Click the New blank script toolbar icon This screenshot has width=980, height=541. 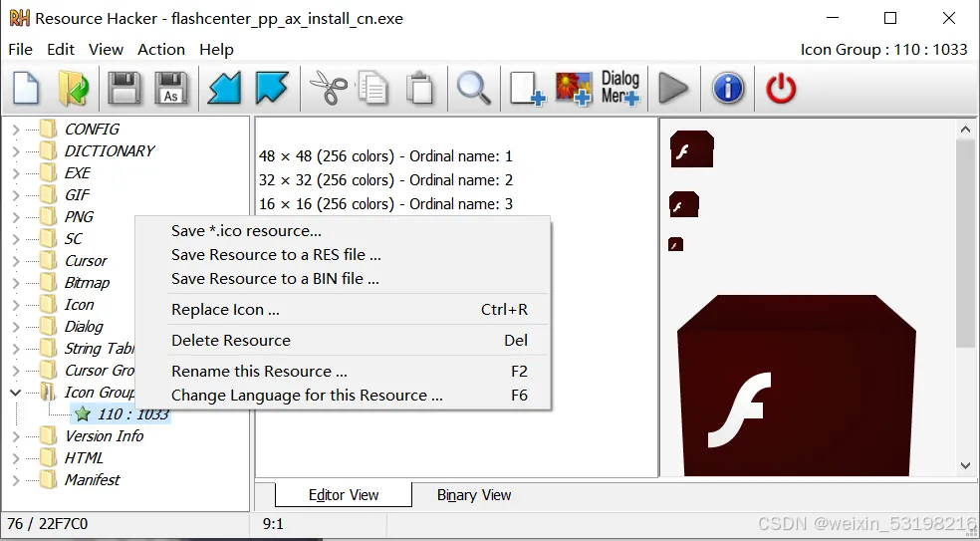[x=26, y=89]
